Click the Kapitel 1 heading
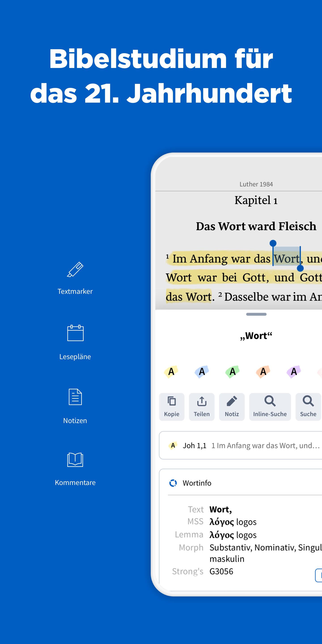This screenshot has width=322, height=644. 256,200
